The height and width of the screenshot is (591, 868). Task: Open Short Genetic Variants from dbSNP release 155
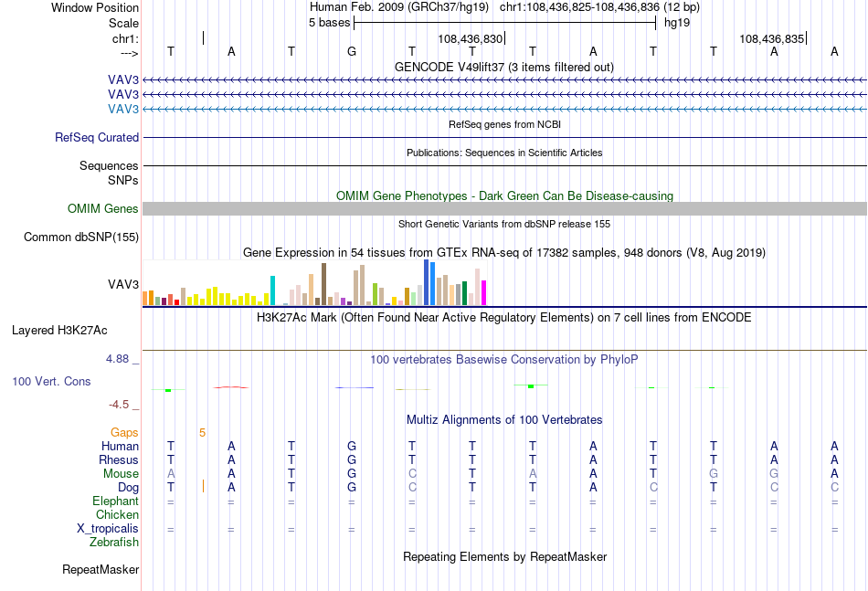pyautogui.click(x=504, y=224)
